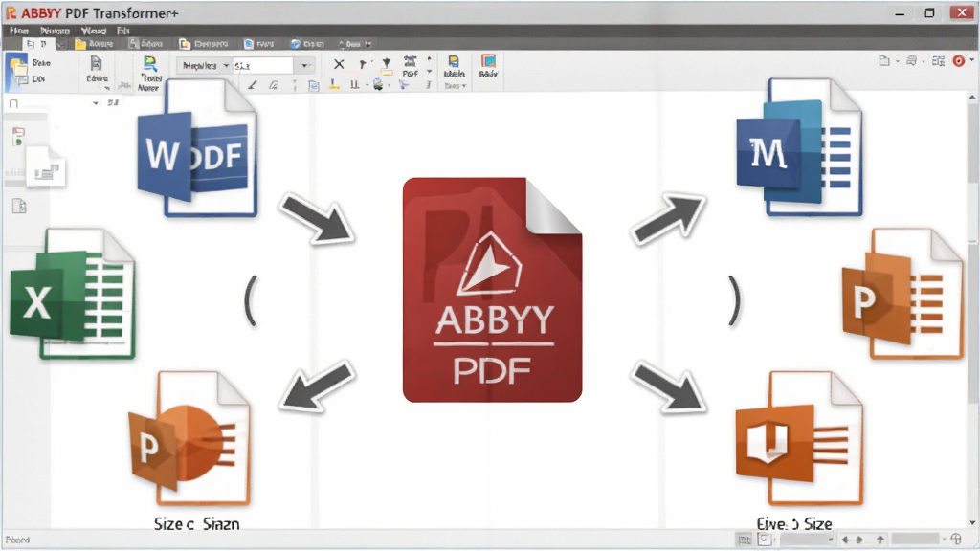This screenshot has height=551, width=980.
Task: Click the font size input field
Action: pos(263,66)
